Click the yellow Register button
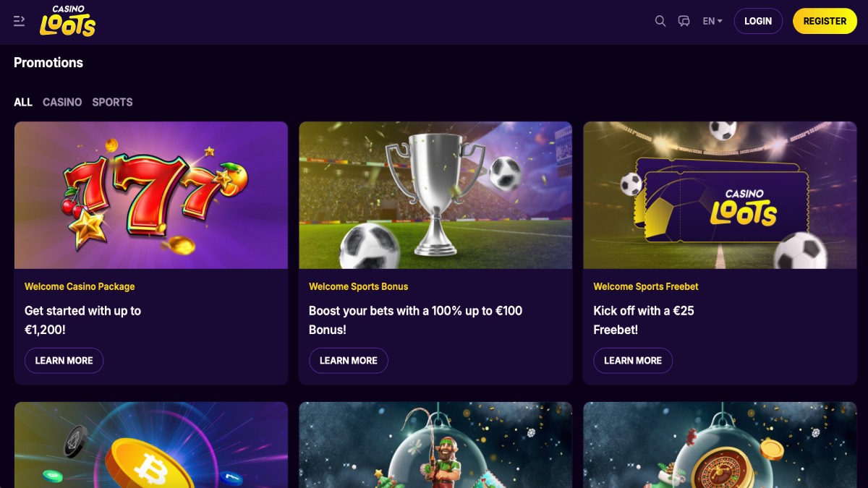The height and width of the screenshot is (488, 868). 825,21
